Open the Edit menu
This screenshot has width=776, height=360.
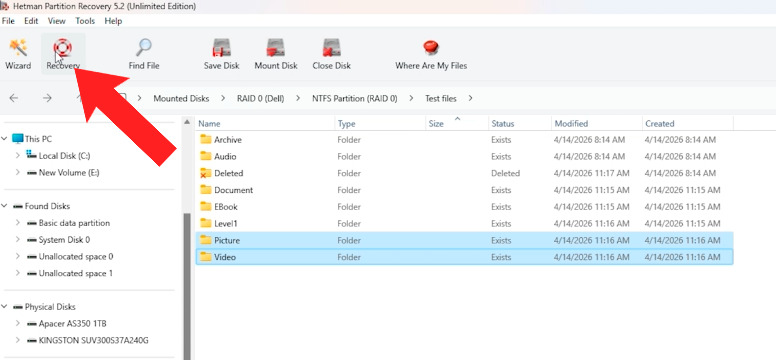[31, 21]
